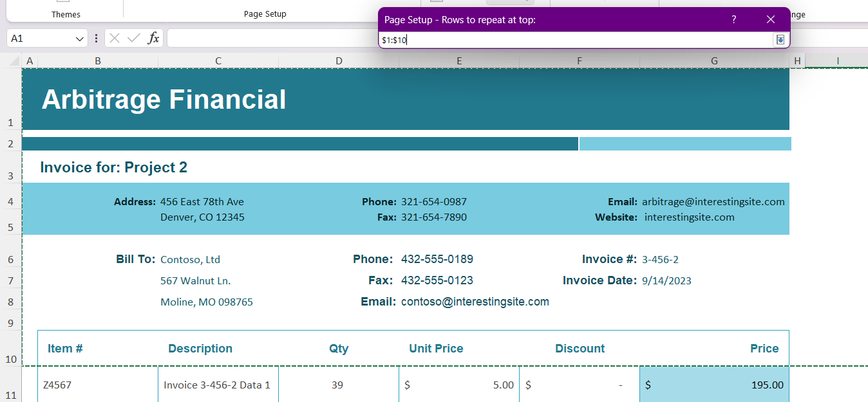
Task: Click the 'Description' table header
Action: tap(200, 349)
